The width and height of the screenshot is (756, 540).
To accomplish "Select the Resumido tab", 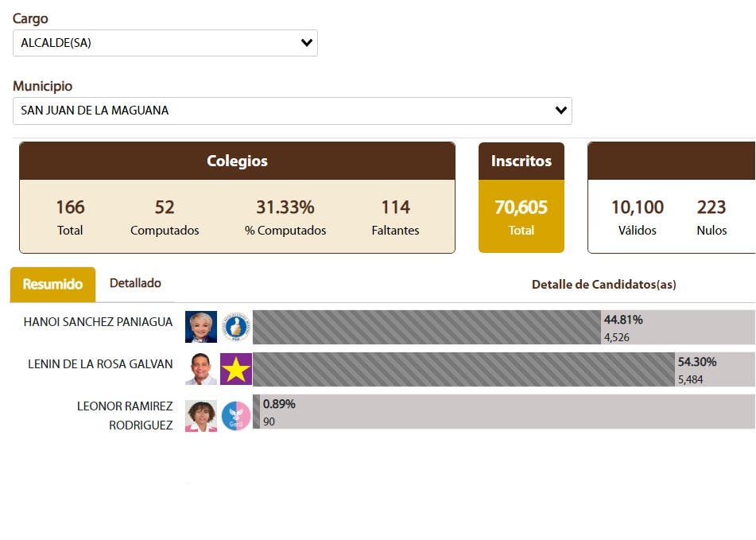I will click(x=52, y=283).
